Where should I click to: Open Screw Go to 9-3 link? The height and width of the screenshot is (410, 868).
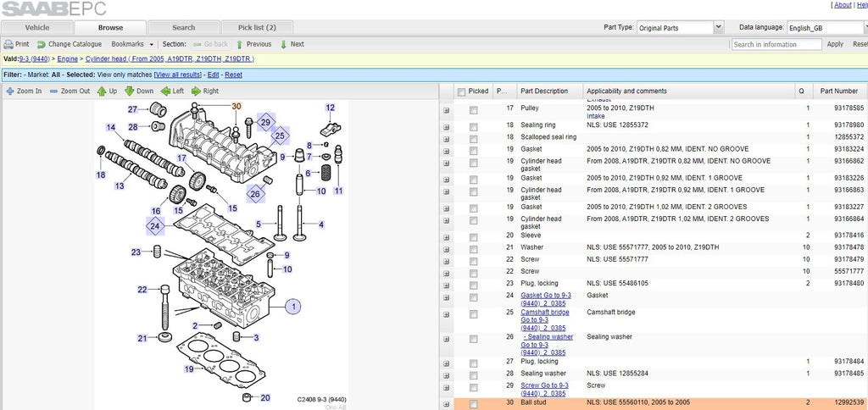pos(544,390)
